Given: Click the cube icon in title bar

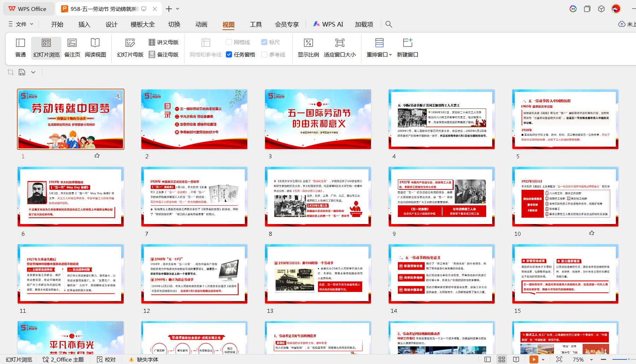Looking at the screenshot, I should (601, 9).
